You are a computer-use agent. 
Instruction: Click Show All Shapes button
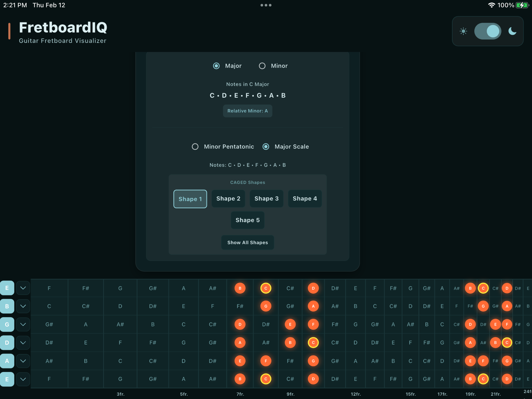pyautogui.click(x=248, y=243)
